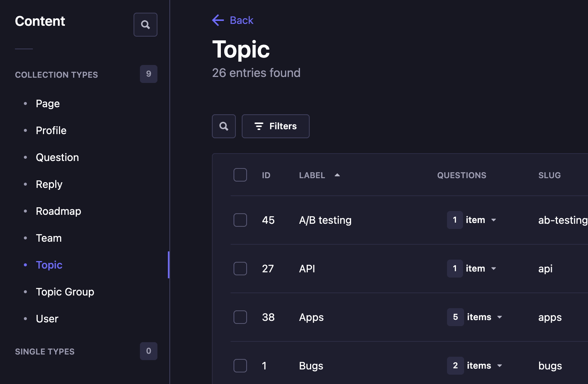588x384 pixels.
Task: Open the Reply collection type
Action: 49,184
